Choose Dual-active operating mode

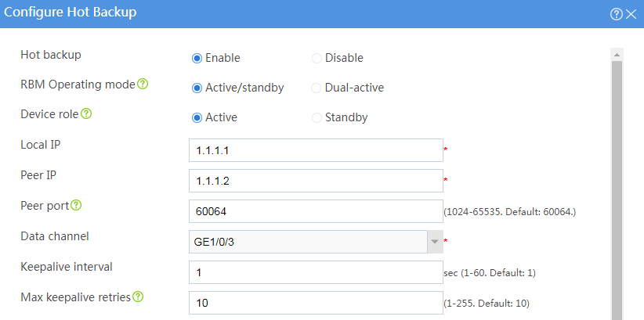[317, 88]
